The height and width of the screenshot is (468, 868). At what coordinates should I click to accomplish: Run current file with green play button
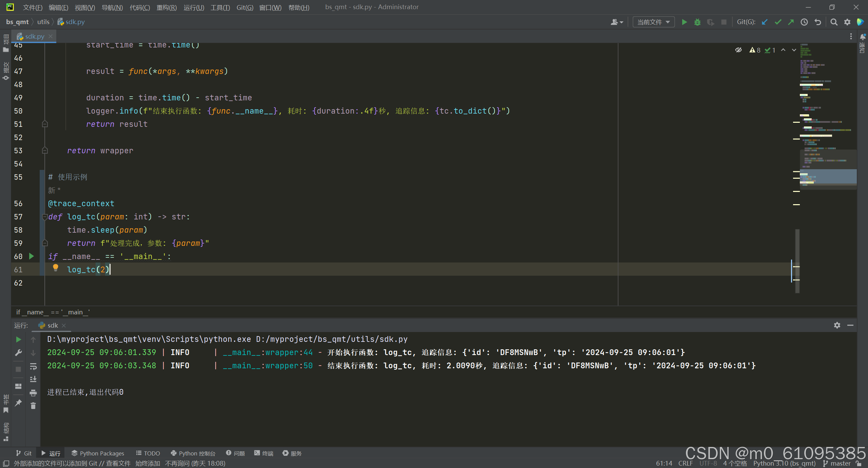tap(684, 22)
